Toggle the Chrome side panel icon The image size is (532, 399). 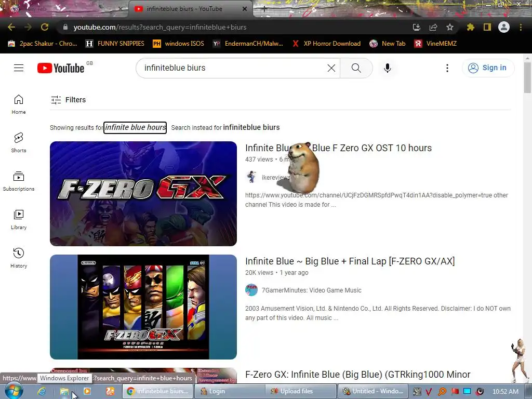click(487, 27)
